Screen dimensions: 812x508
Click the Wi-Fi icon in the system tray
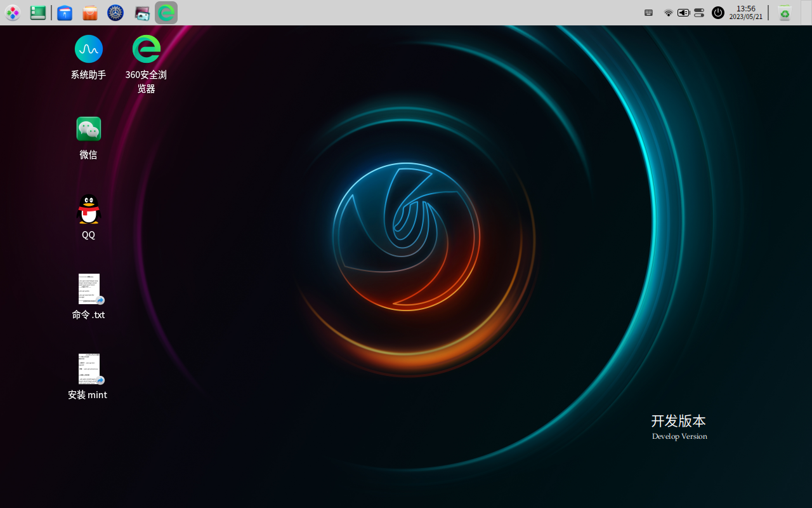point(668,13)
